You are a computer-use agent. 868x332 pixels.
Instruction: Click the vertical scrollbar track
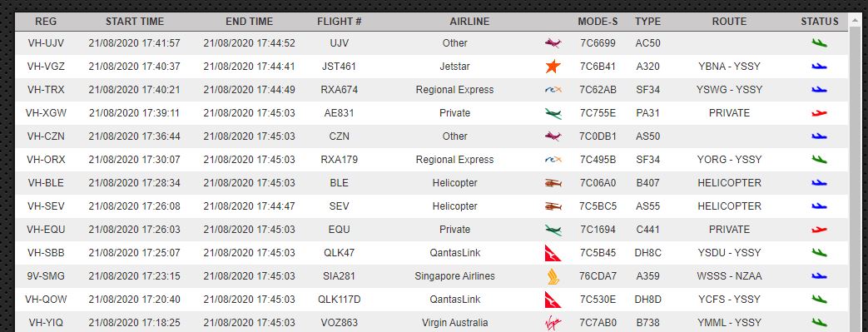[854, 179]
